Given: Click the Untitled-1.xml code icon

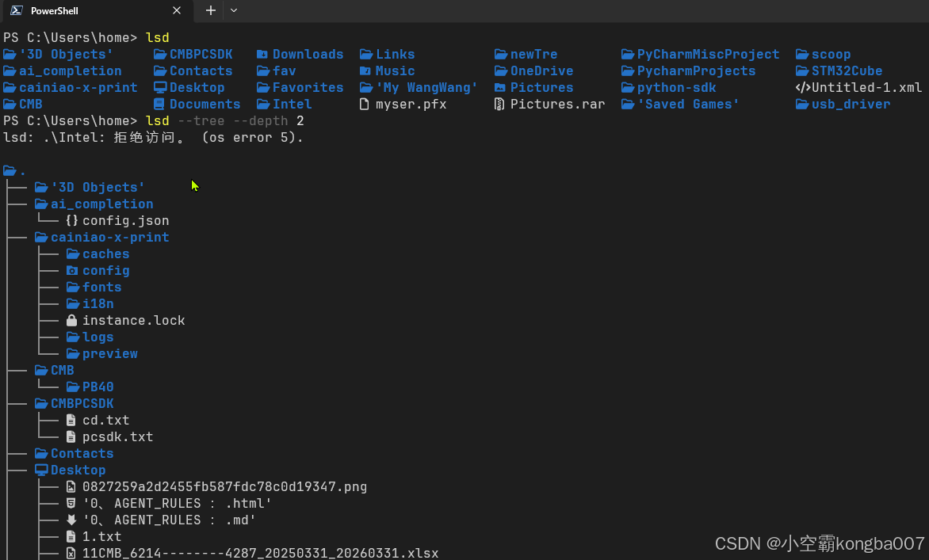Looking at the screenshot, I should [x=803, y=88].
